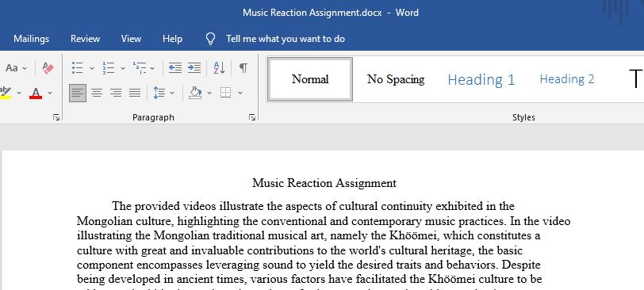Apply numbered list formatting

[109, 67]
